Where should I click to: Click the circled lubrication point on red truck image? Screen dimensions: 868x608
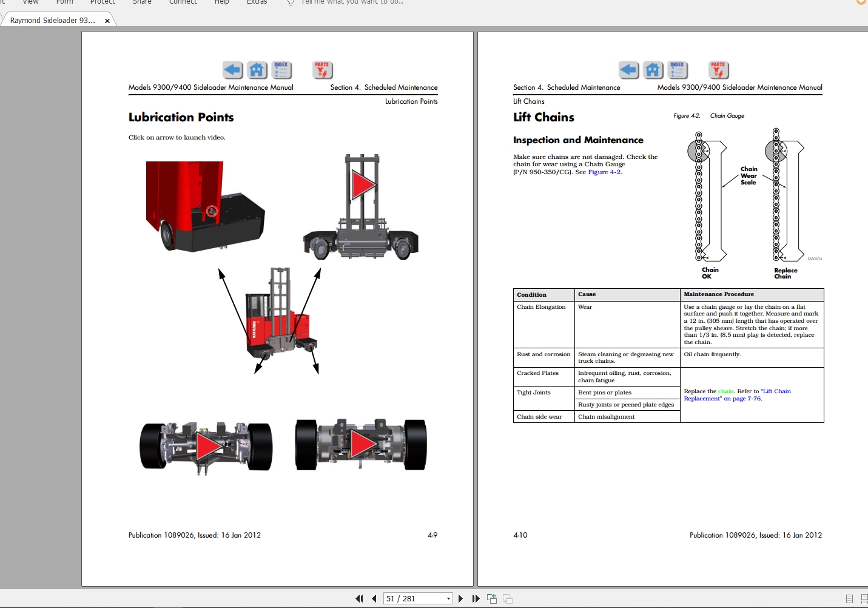point(212,211)
